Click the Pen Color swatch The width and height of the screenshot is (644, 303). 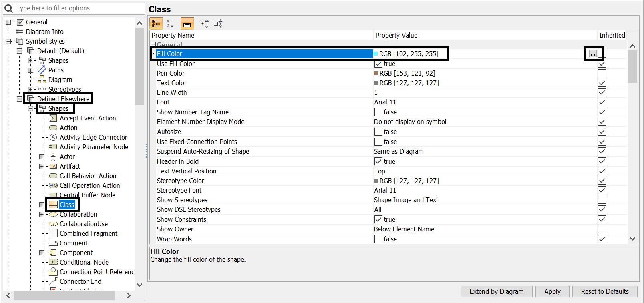pos(376,73)
